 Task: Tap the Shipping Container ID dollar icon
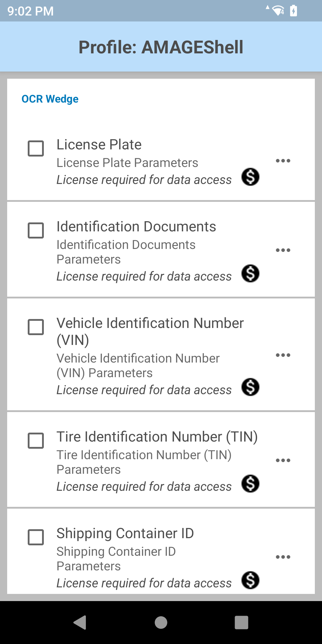(250, 580)
